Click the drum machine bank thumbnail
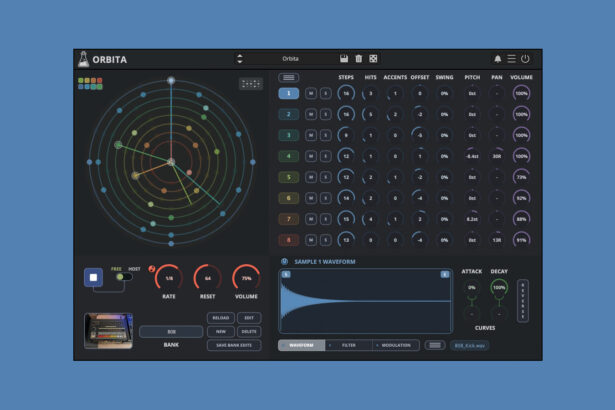Image resolution: width=615 pixels, height=410 pixels. click(x=108, y=331)
